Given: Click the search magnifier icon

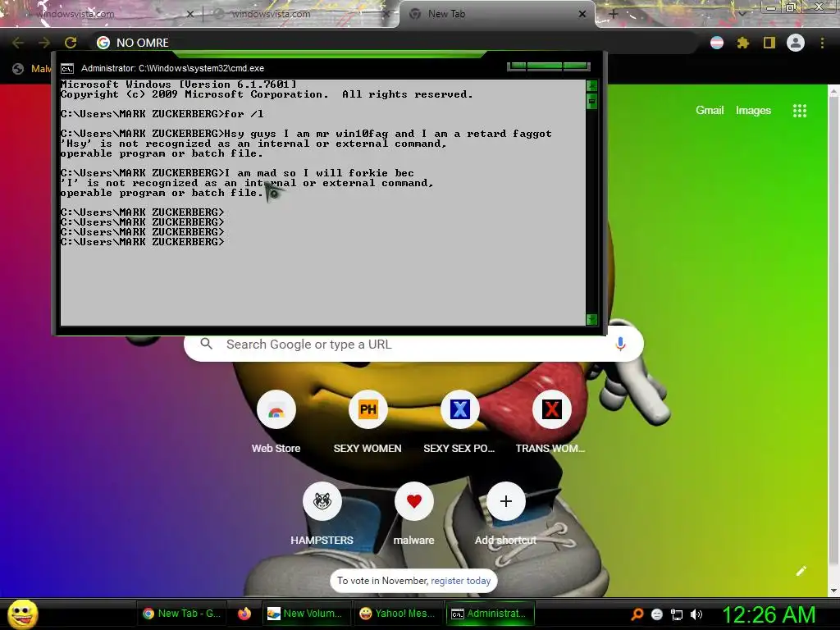Looking at the screenshot, I should click(x=206, y=344).
